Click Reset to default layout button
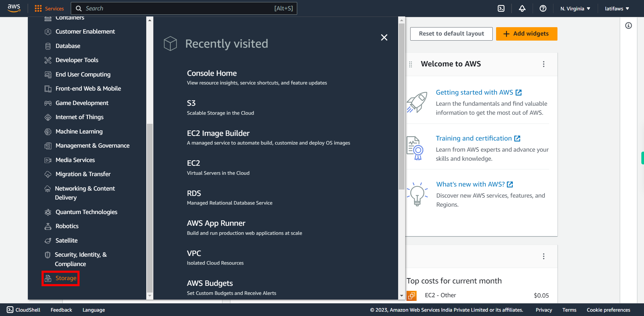Image resolution: width=644 pixels, height=316 pixels. coord(451,34)
